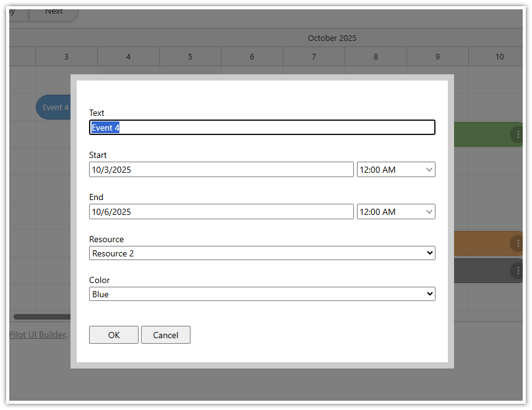Click the event Text field containing Event 4
Image resolution: width=532 pixels, height=410 pixels.
point(262,127)
